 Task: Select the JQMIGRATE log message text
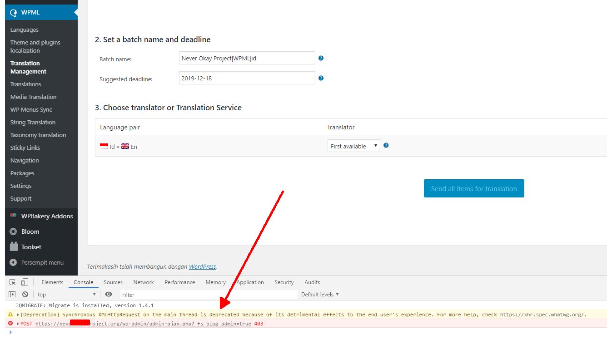(x=85, y=305)
